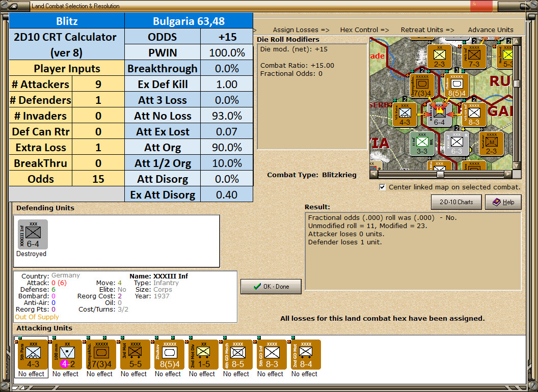Select the 5th GD Inf 8-3 unit
Screen dimensions: 538x392
pyautogui.click(x=272, y=355)
